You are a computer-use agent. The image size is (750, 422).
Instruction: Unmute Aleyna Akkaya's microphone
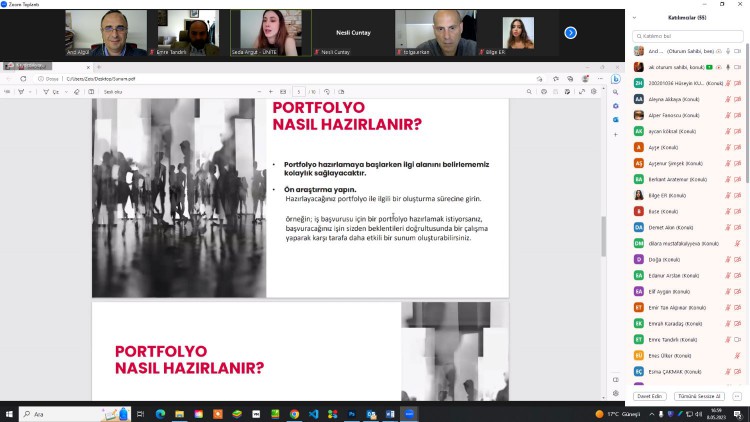[x=728, y=100]
